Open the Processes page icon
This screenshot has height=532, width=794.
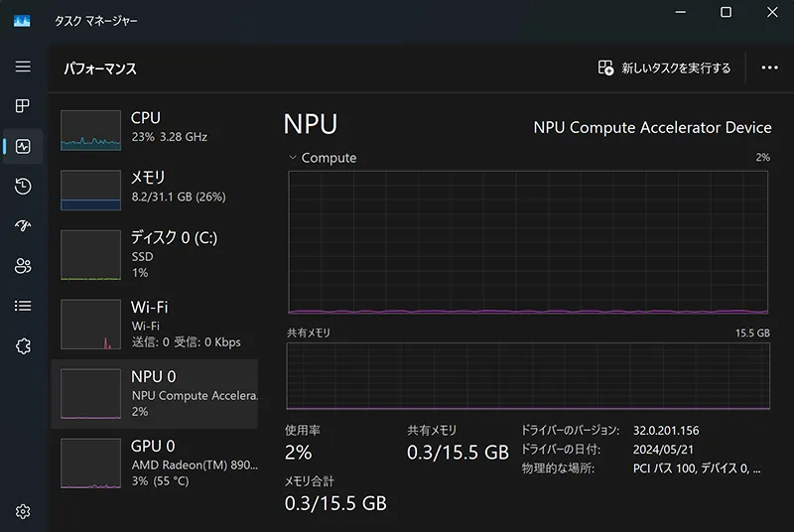pos(23,106)
